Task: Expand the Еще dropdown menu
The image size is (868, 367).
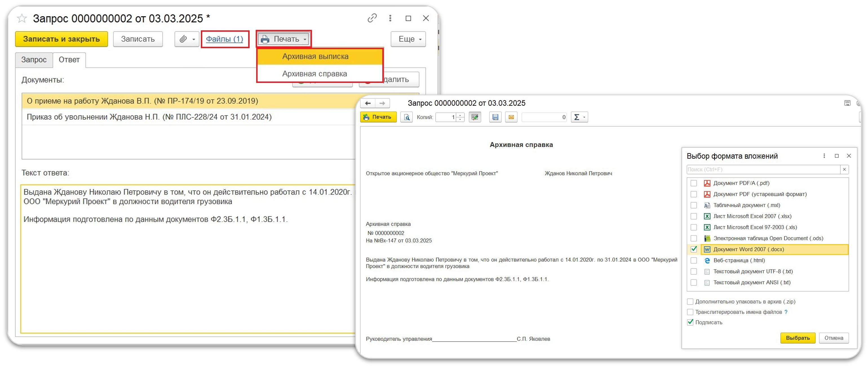Action: click(x=408, y=39)
